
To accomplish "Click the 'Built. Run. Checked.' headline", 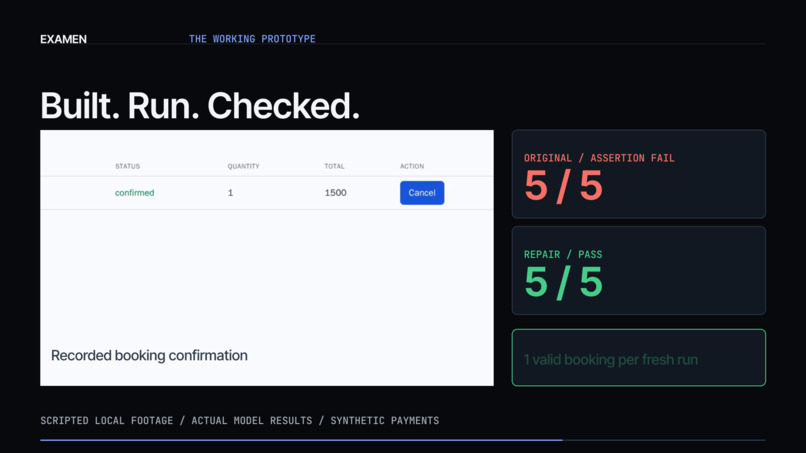I will 200,106.
